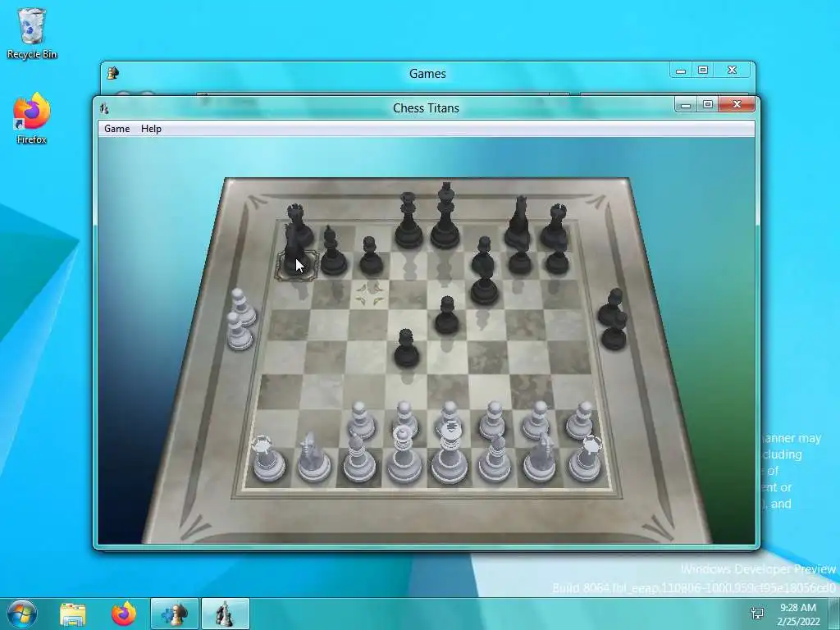
Task: Minimize the Chess Titans window
Action: [685, 105]
